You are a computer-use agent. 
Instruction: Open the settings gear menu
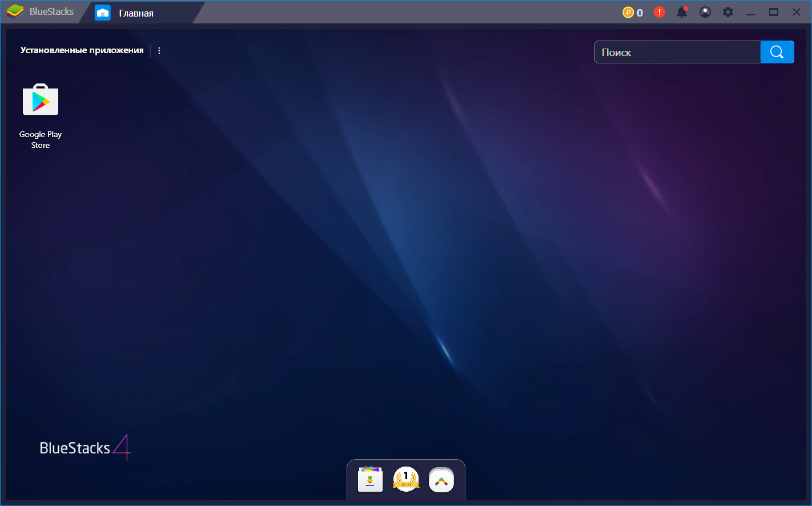point(728,12)
